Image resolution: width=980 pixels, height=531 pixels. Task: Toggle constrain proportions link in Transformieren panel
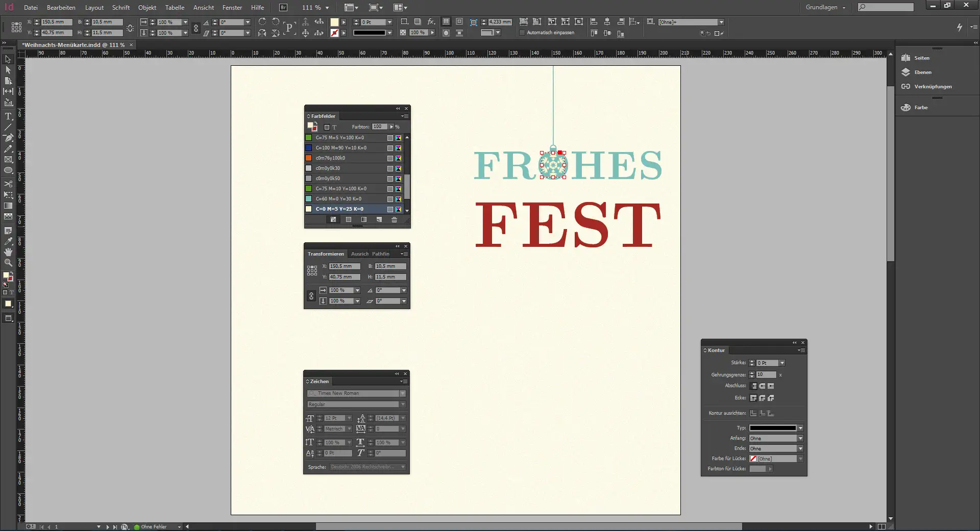(x=311, y=296)
